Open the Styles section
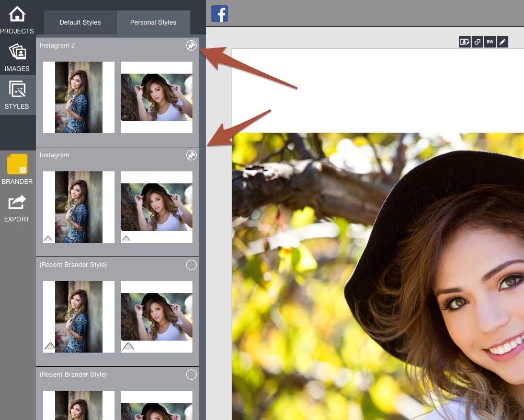The width and height of the screenshot is (524, 420). point(17,95)
